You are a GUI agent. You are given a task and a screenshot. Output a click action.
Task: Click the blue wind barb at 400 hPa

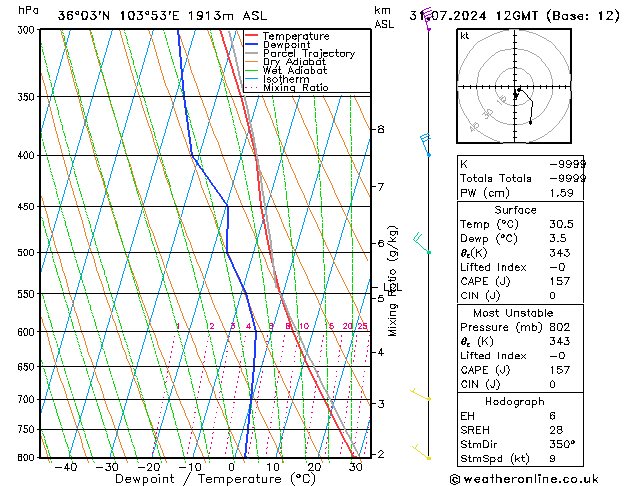(x=426, y=145)
